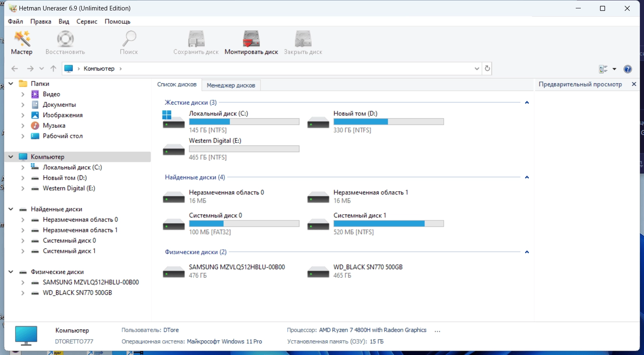Close the Предварительный просмотр panel
Screen dimensions: 644x355
click(x=634, y=84)
